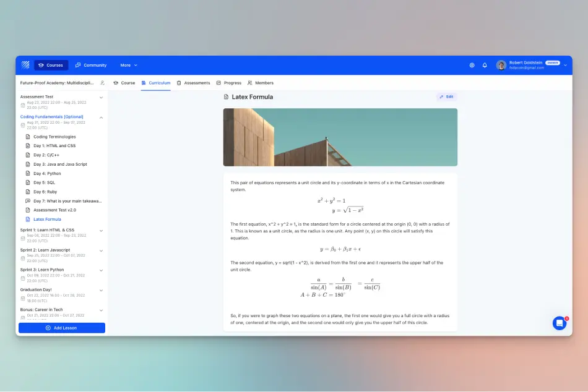Click the calendar icon under Graduation Day!
This screenshot has width=588, height=392.
coord(23,298)
